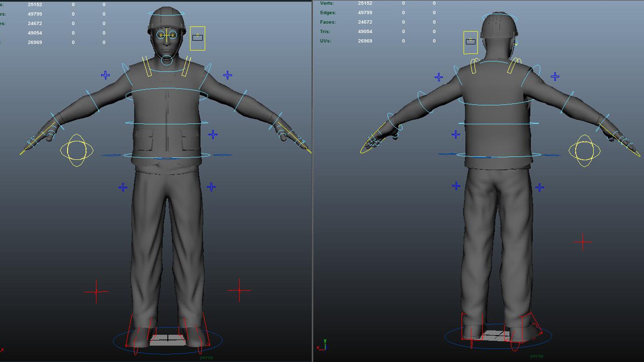The image size is (644, 362).
Task: Click the '26969' UVs count in the front view HUD
Action: [x=35, y=42]
